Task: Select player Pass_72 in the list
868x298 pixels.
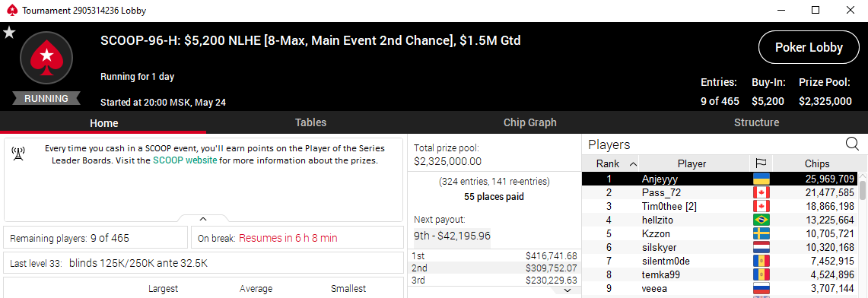Action: tap(720, 193)
